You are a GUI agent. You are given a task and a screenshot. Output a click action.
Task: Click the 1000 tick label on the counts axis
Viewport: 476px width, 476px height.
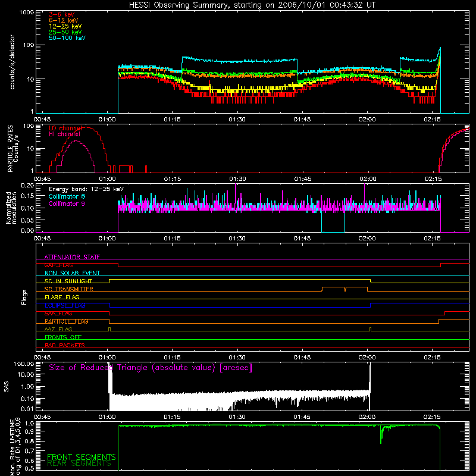[x=27, y=12]
